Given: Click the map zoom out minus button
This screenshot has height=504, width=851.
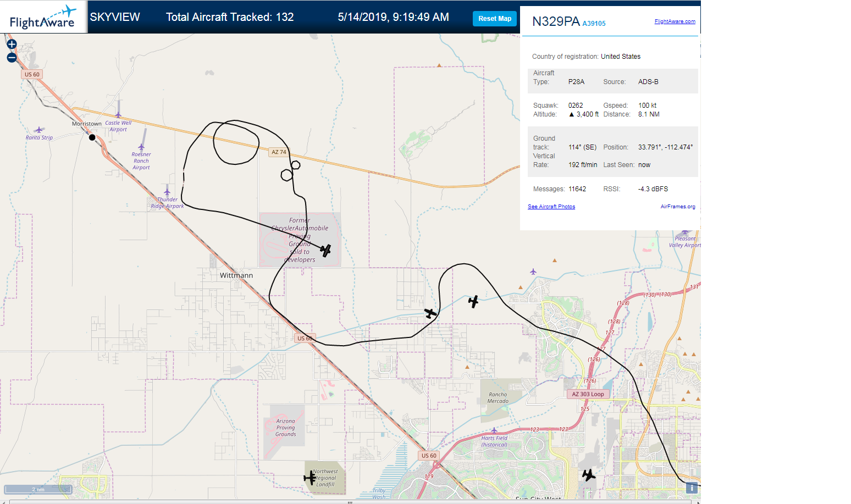Looking at the screenshot, I should pos(12,57).
